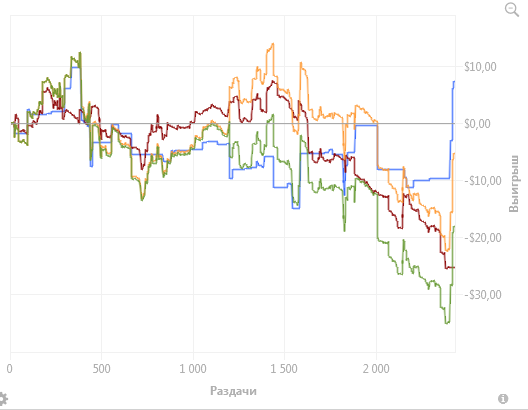
Task: Click the green line's lowest dip
Action: click(447, 323)
